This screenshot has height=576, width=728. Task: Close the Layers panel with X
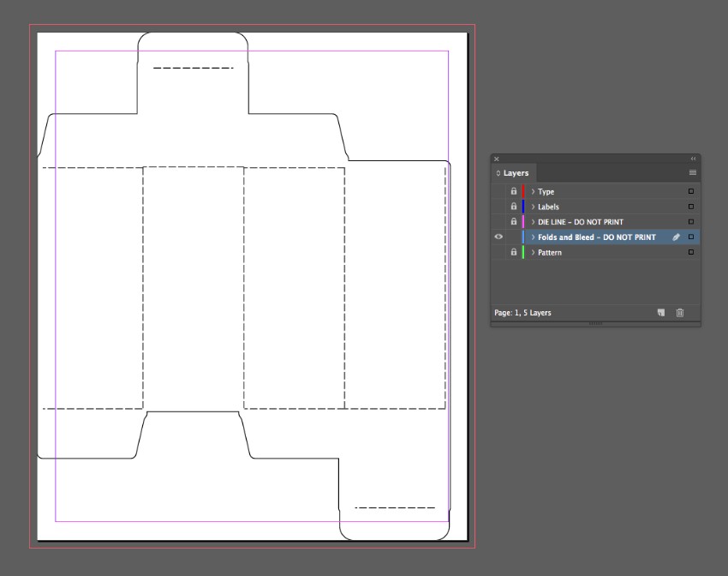(497, 159)
